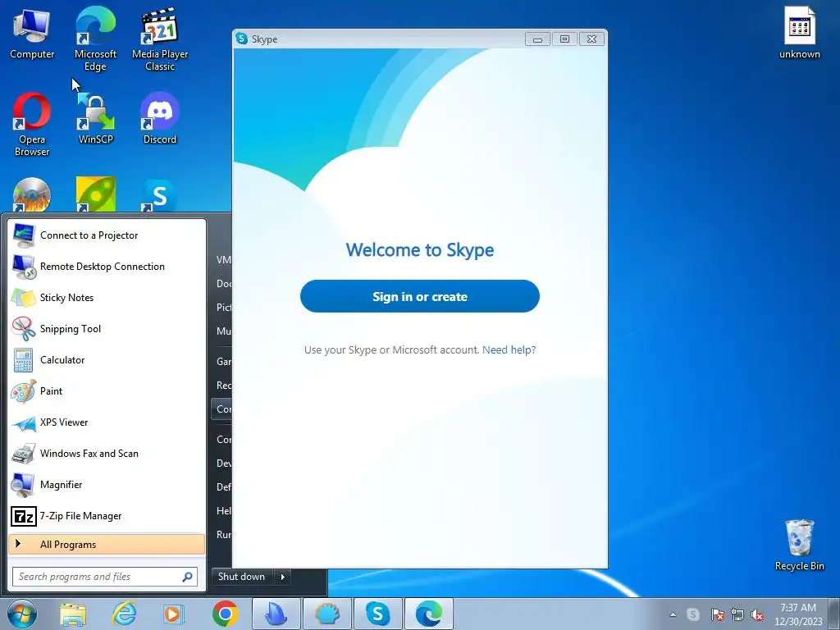Open the Shut down options arrow
840x630 pixels.
point(282,577)
